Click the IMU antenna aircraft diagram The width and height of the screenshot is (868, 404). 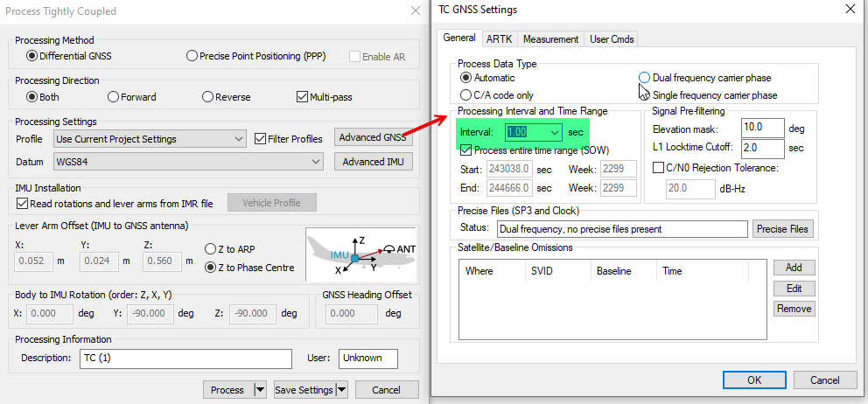click(360, 254)
